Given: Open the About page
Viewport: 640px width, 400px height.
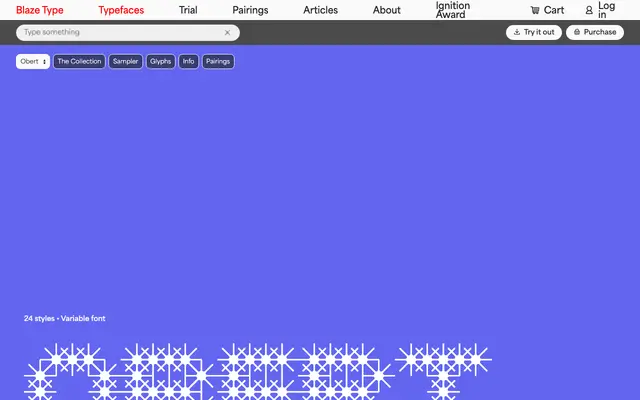Looking at the screenshot, I should click(x=387, y=10).
